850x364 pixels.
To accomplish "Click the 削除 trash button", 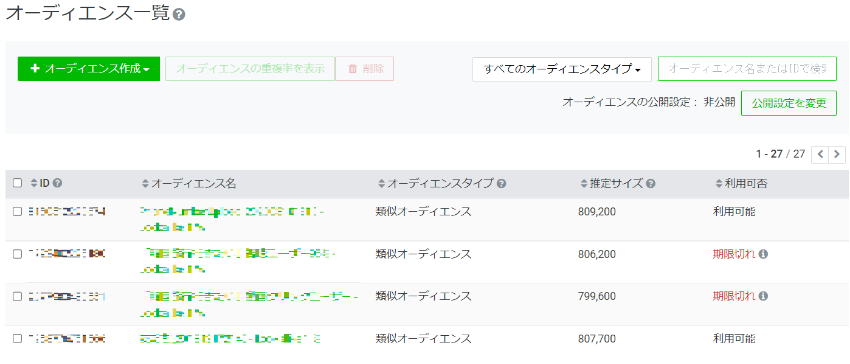I will click(365, 69).
